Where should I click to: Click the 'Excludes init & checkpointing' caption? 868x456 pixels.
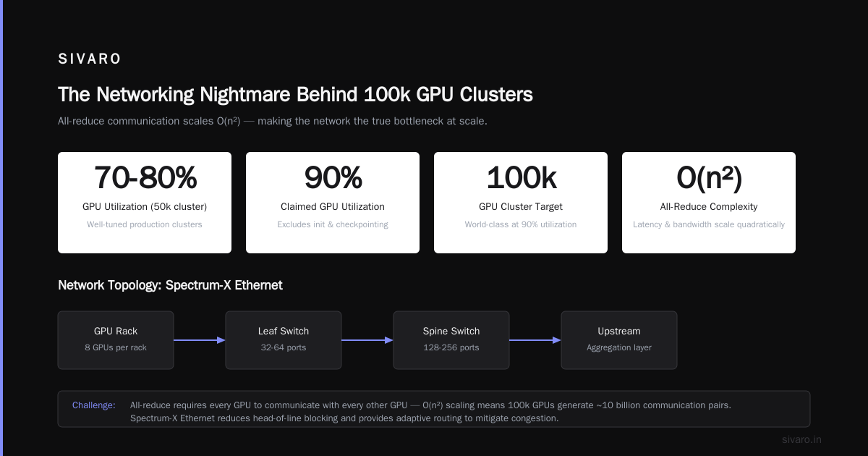[333, 224]
